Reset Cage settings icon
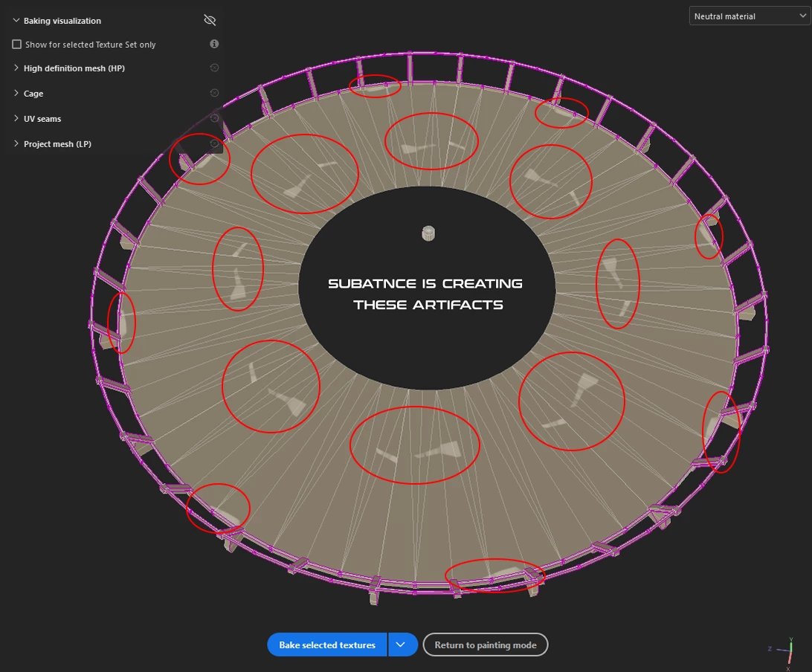This screenshot has width=812, height=672. point(214,93)
